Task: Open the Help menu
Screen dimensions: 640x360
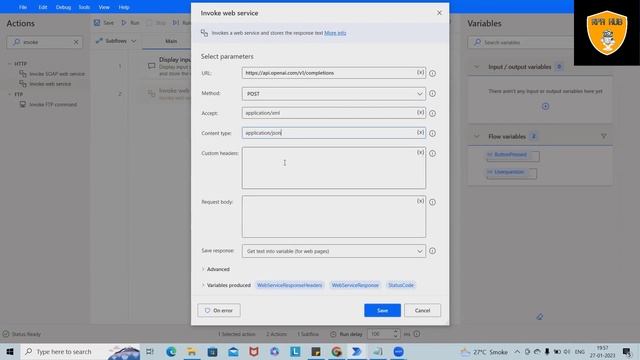Action: tap(124, 7)
